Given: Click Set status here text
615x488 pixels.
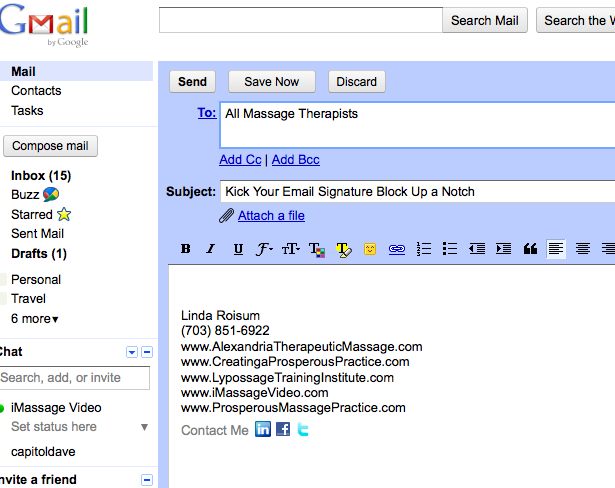Looking at the screenshot, I should (54, 427).
